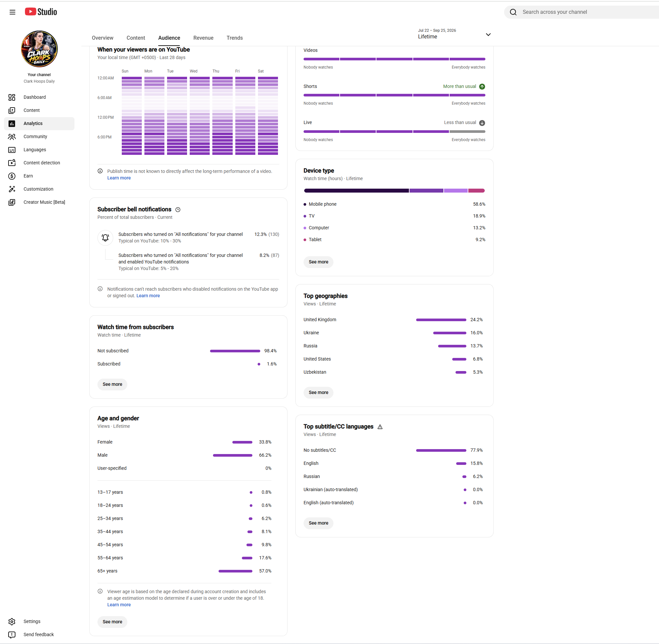Open Settings gear in sidebar

tap(12, 621)
